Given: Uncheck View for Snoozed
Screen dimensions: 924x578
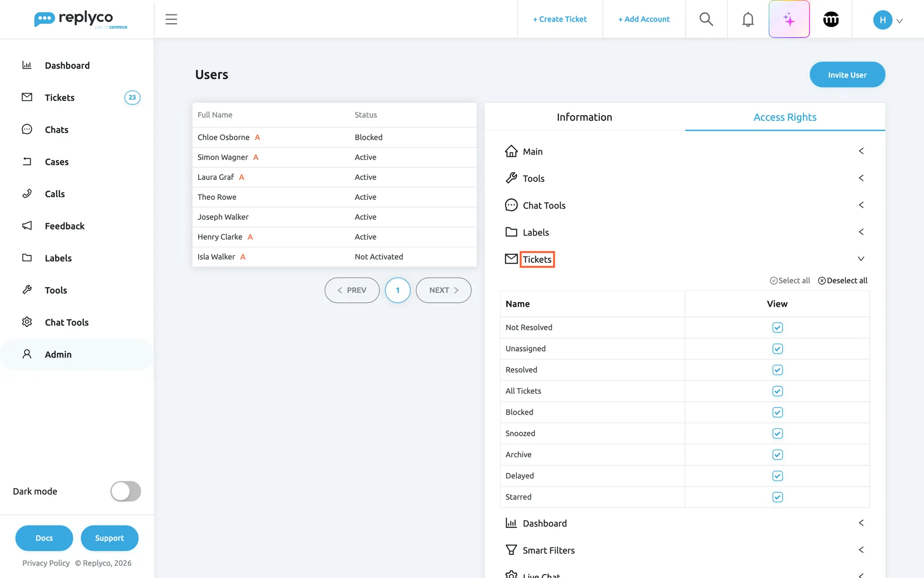Looking at the screenshot, I should point(777,433).
